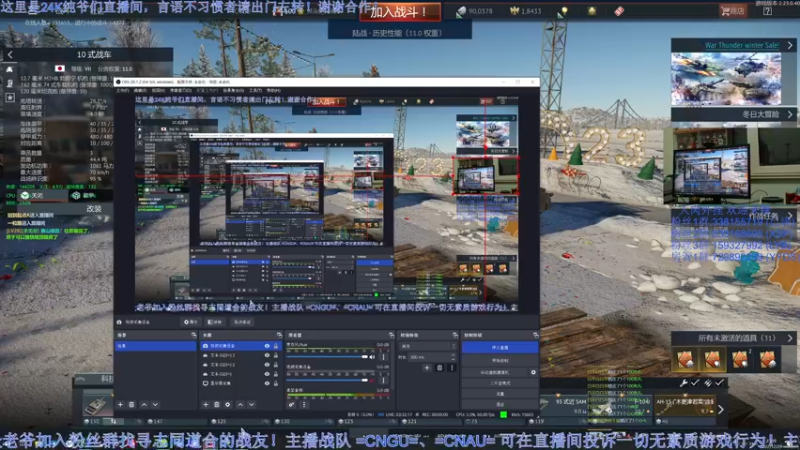Show more vehicle slots with the lineup right chevron
The height and width of the screenshot is (450, 800).
(x=720, y=409)
